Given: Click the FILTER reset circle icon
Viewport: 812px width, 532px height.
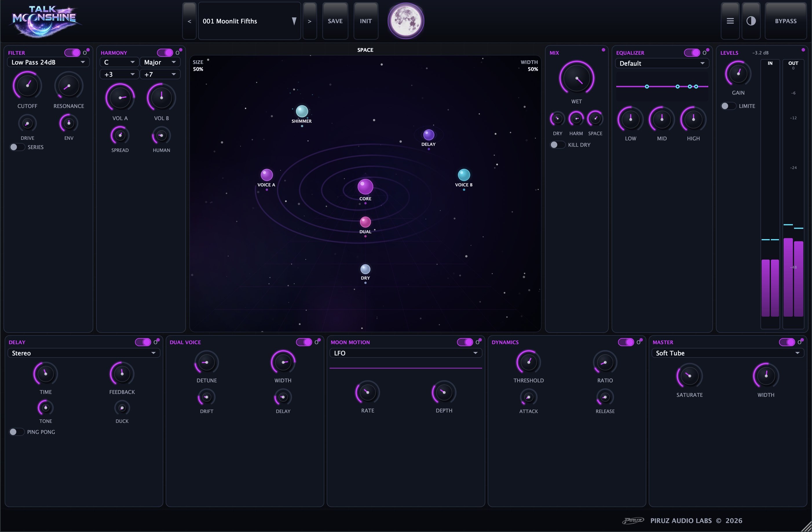Looking at the screenshot, I should 85,53.
